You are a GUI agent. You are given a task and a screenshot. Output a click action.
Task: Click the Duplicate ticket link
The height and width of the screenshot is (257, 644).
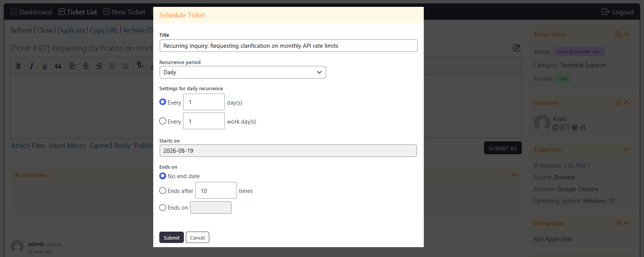71,30
